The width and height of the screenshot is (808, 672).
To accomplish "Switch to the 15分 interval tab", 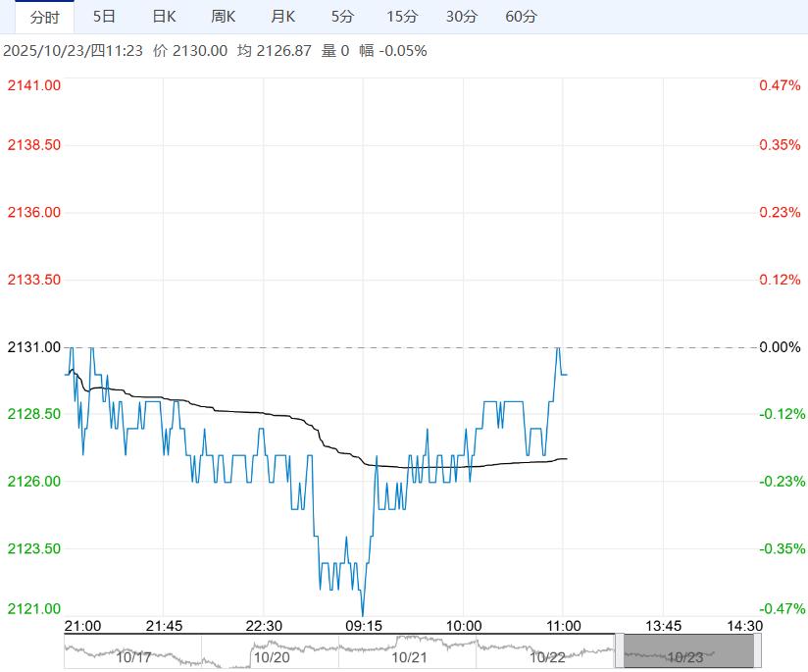I will point(402,17).
